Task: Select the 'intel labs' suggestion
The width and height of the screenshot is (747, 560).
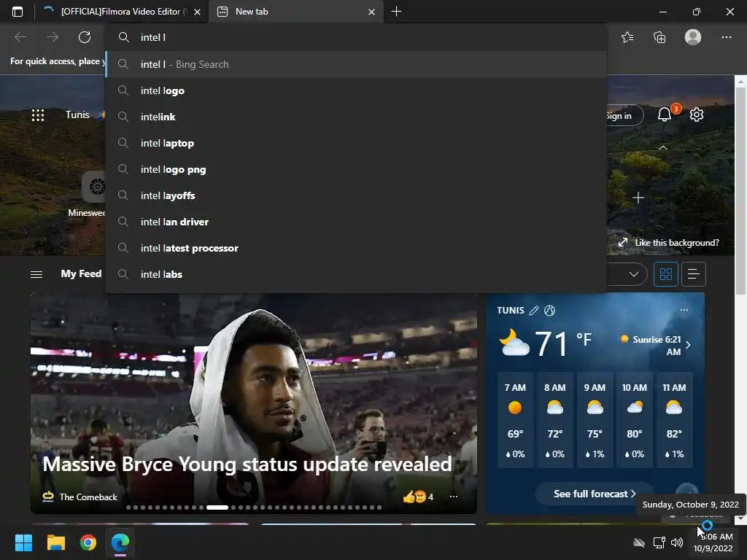Action: (x=356, y=274)
